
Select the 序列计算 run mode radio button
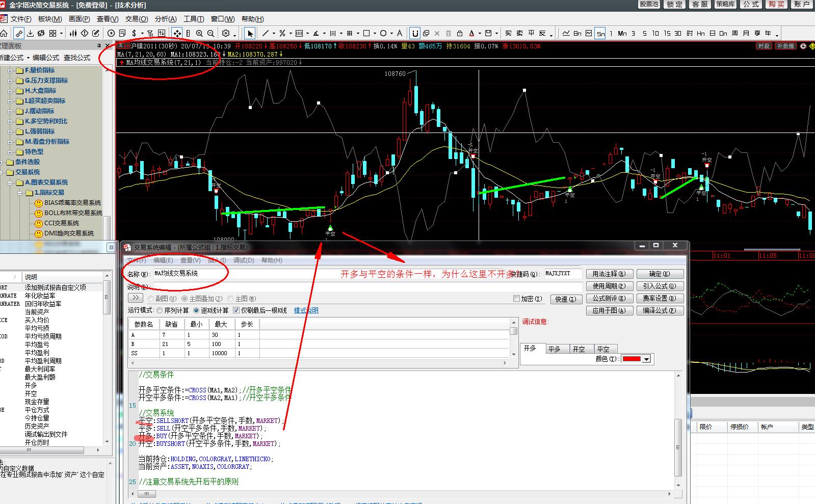click(160, 310)
